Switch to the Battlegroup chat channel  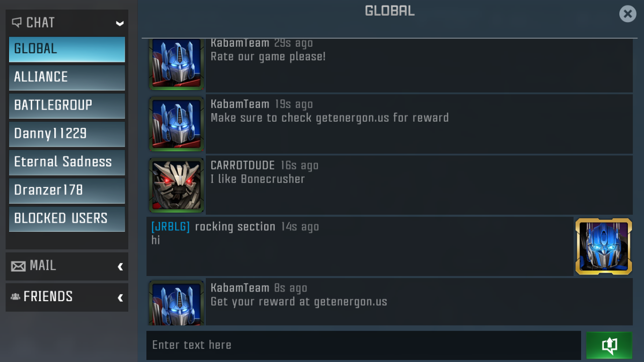point(67,106)
